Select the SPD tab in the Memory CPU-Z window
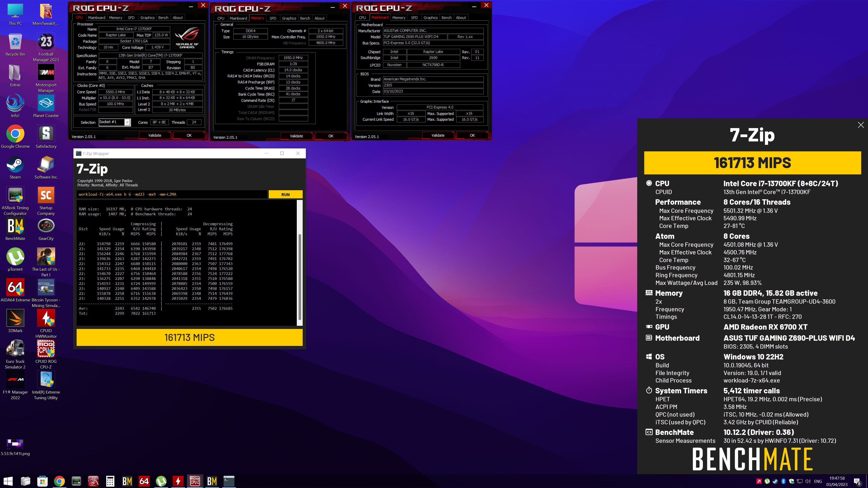The height and width of the screenshot is (488, 868). (273, 18)
